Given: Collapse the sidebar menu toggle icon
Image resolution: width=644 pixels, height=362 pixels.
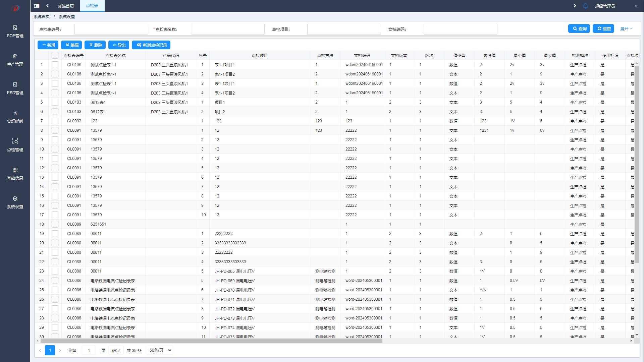Looking at the screenshot, I should click(x=37, y=6).
